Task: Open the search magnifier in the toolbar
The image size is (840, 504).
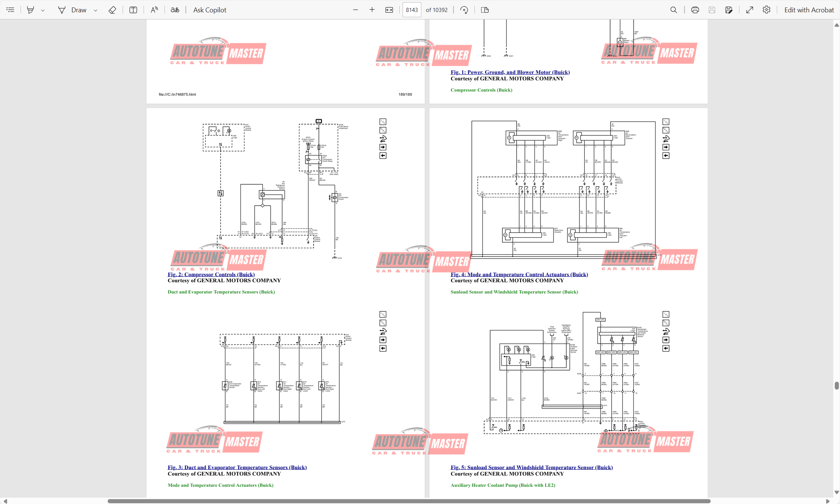Action: tap(674, 10)
